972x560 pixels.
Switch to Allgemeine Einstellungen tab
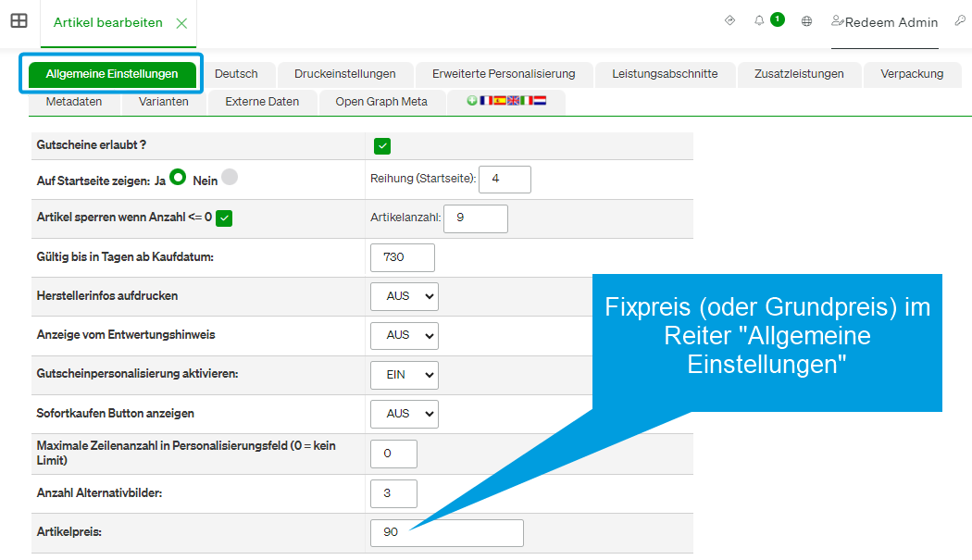[x=112, y=74]
